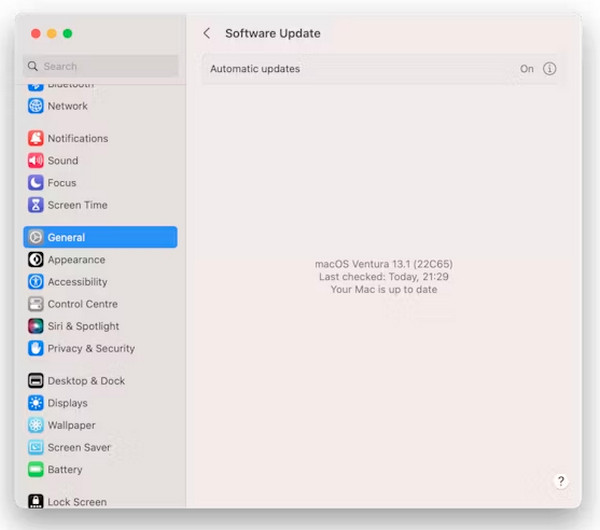Image resolution: width=600 pixels, height=530 pixels.
Task: Select Screen Time in the sidebar
Action: click(x=77, y=205)
